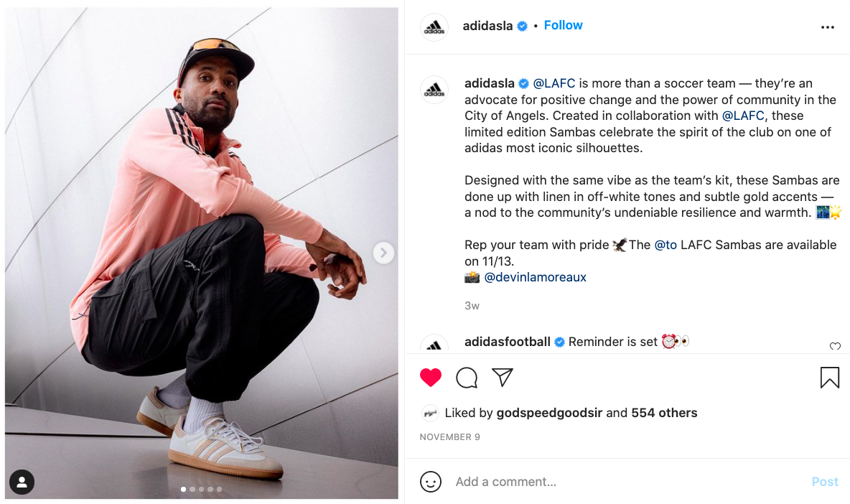View the 554 others who liked

pos(664,413)
